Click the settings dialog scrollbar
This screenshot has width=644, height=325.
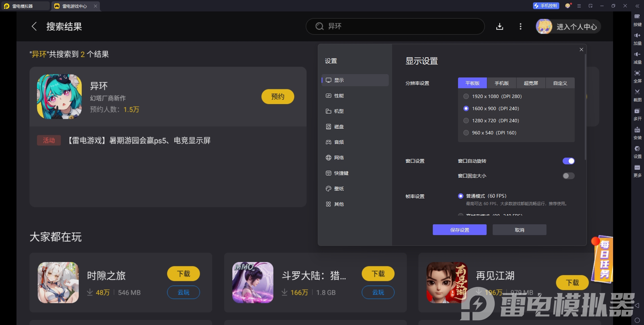point(585,106)
